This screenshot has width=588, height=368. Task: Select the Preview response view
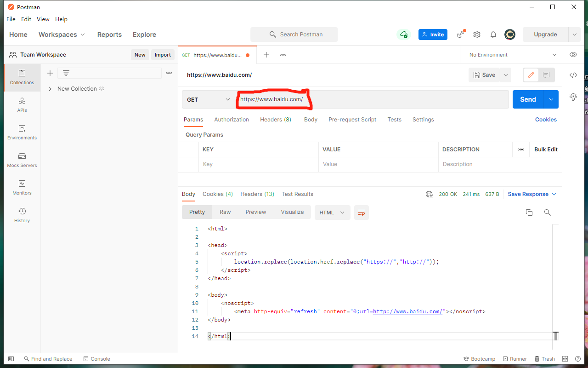coord(256,212)
